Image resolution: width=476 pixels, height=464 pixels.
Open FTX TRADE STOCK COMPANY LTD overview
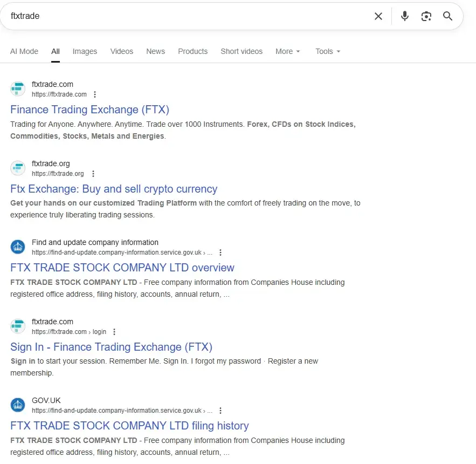click(122, 268)
